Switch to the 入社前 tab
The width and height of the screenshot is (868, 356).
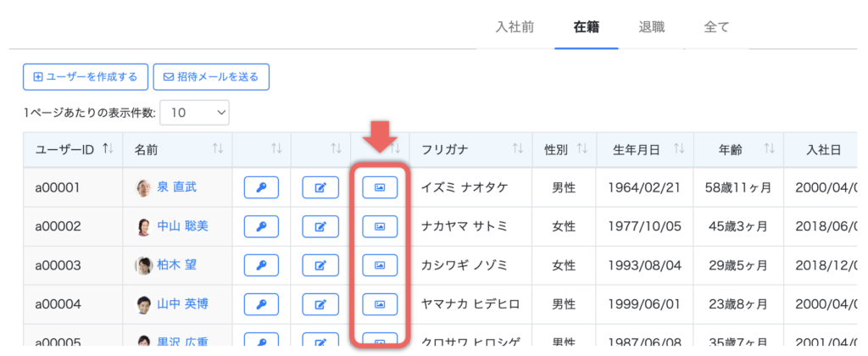click(x=515, y=27)
